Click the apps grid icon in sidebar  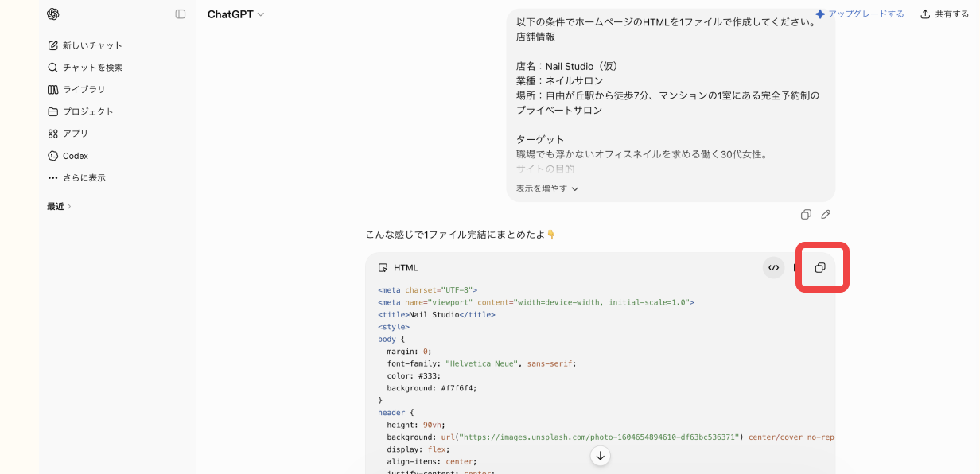tap(53, 134)
